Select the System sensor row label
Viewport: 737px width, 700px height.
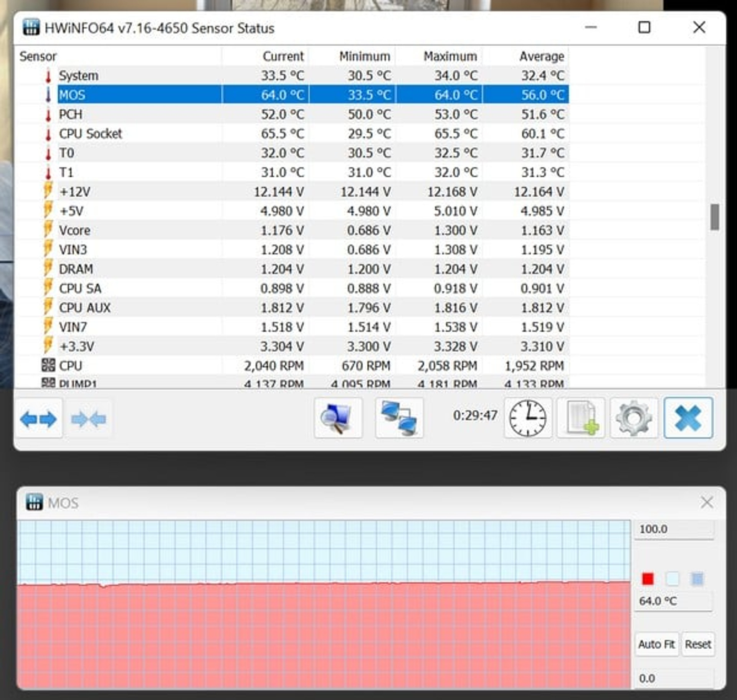tap(79, 76)
